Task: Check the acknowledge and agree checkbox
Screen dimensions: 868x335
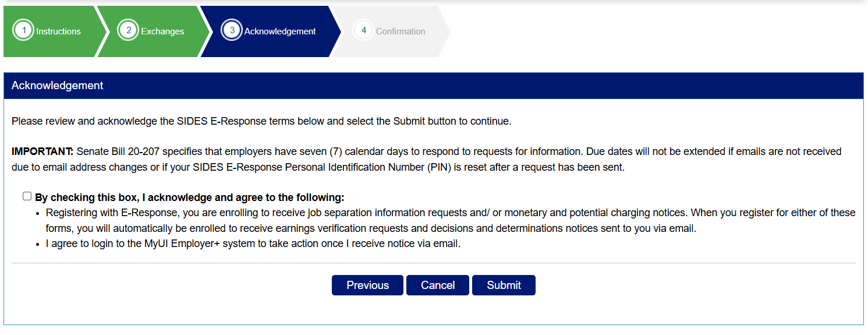Action: [27, 196]
